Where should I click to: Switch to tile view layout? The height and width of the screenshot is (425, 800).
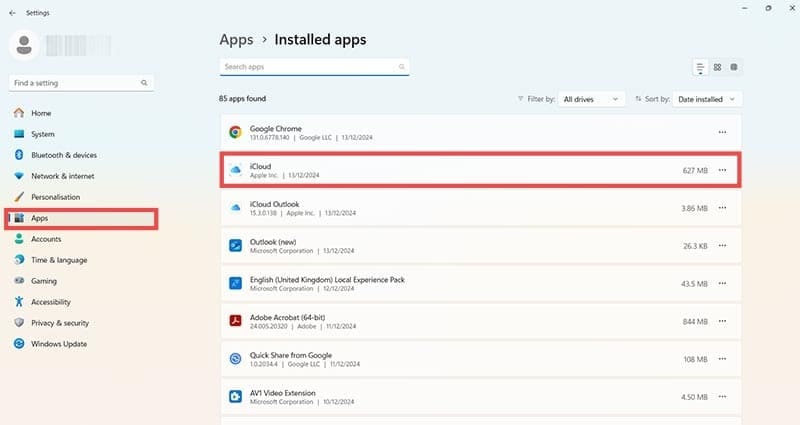point(734,67)
